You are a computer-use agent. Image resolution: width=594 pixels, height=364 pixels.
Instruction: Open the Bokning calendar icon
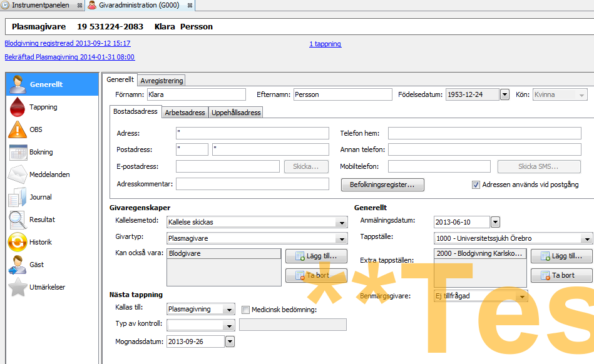click(18, 152)
